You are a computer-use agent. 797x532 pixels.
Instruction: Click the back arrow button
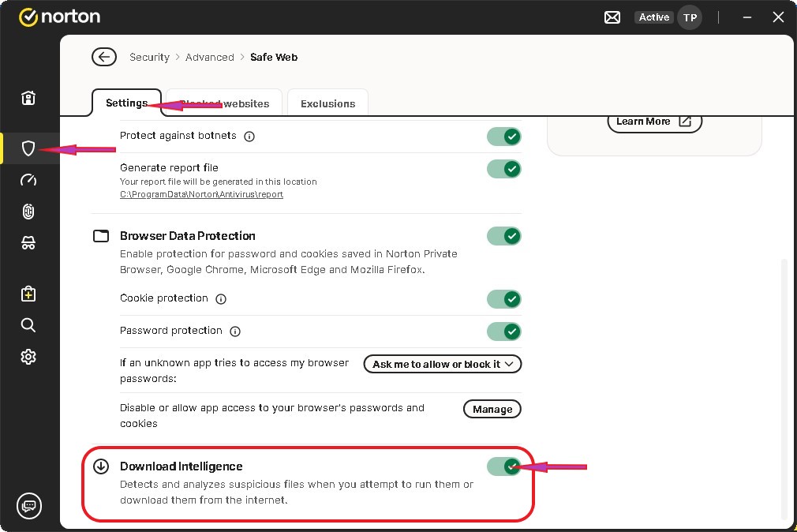pyautogui.click(x=103, y=57)
